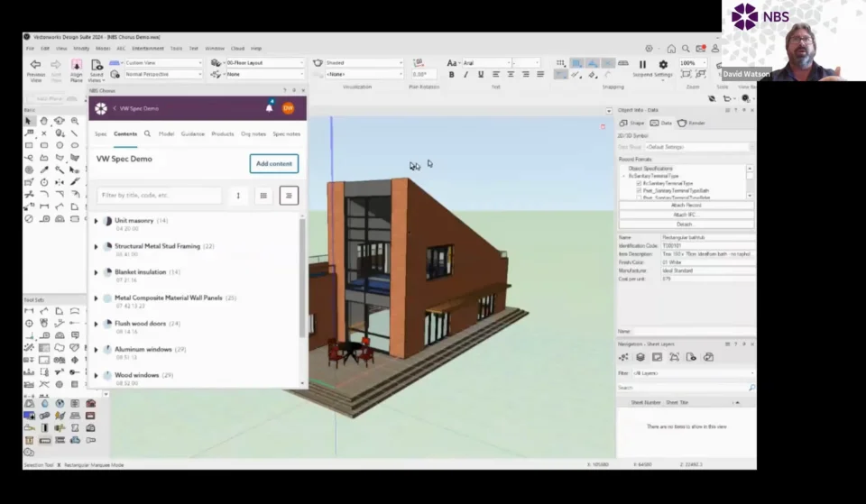The image size is (866, 504).
Task: Click the Align Plane icon
Action: [76, 64]
